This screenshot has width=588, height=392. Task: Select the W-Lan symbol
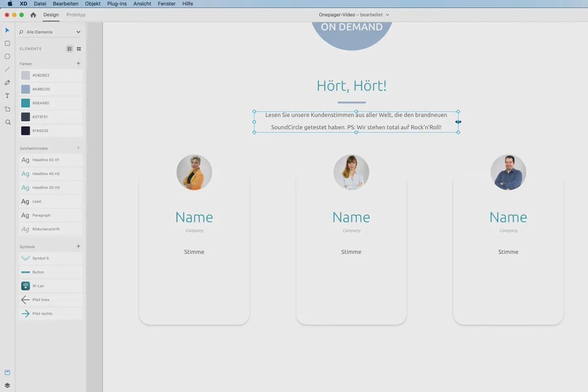[x=51, y=286]
